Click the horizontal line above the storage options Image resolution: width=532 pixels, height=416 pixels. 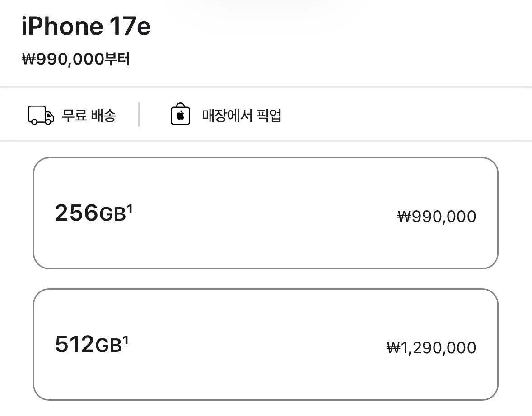[x=266, y=141]
